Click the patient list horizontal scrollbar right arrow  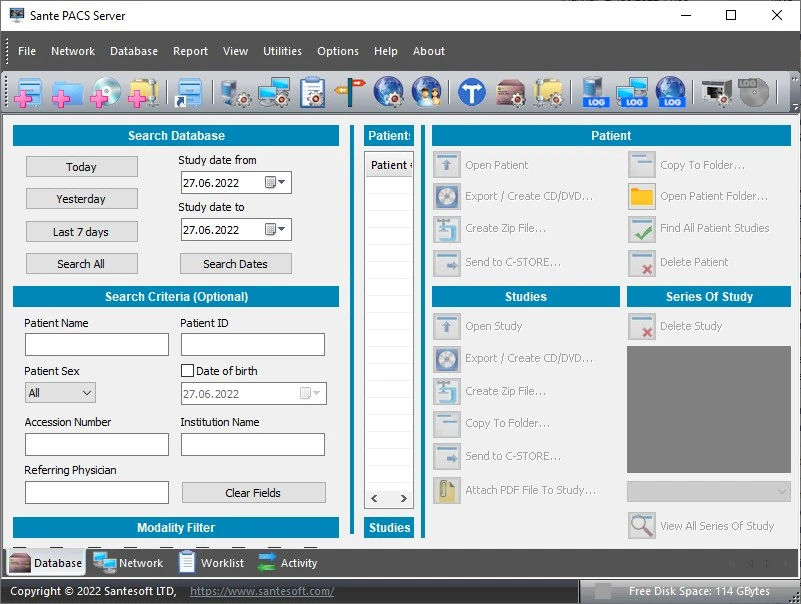coord(404,498)
